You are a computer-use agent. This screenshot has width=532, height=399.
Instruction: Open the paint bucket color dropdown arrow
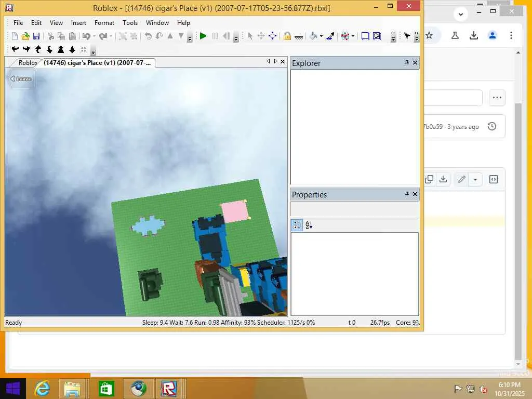tap(321, 36)
